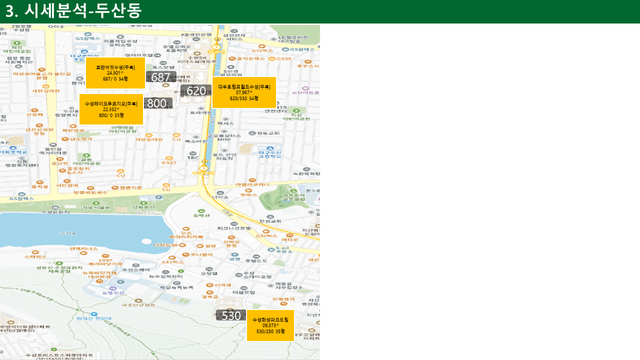Viewport: 640px width, 360px height.
Task: Open the yellow info box beside 687
Action: pos(115,73)
